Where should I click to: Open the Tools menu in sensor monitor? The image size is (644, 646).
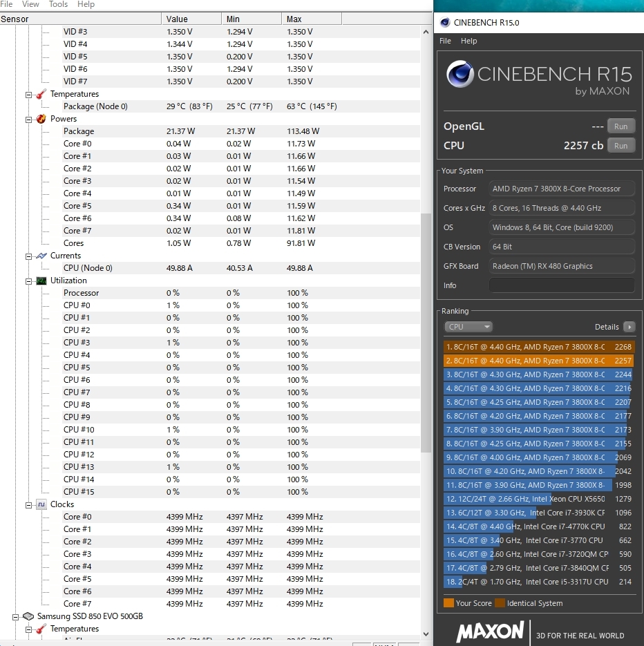pos(58,4)
